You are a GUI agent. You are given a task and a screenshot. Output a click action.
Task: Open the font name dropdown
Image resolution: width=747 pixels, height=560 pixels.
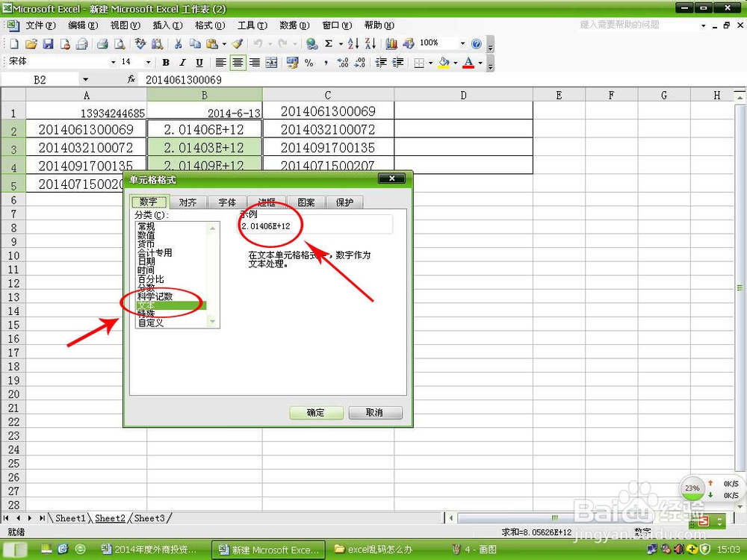(113, 63)
